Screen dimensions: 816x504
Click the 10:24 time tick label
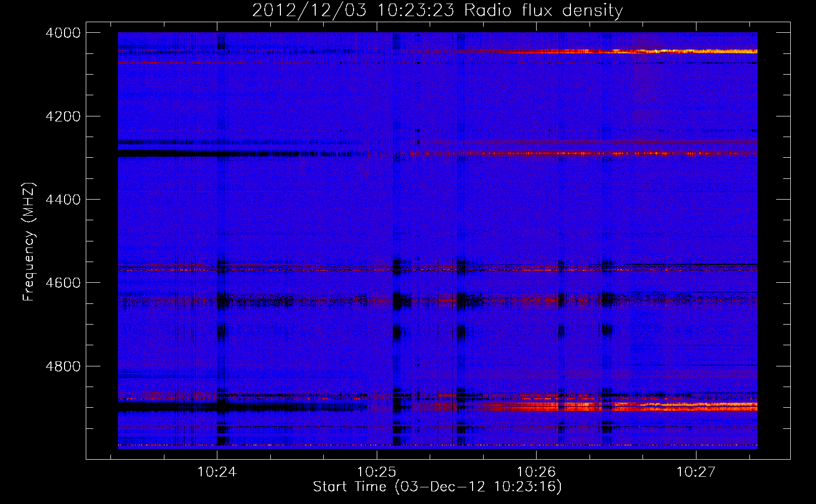pos(217,472)
